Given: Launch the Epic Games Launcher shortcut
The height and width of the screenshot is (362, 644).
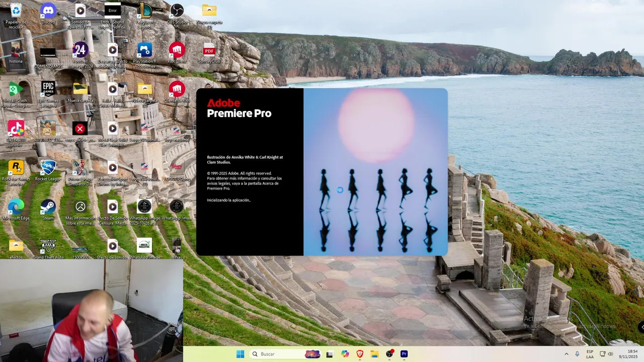Looking at the screenshot, I should pos(48,95).
